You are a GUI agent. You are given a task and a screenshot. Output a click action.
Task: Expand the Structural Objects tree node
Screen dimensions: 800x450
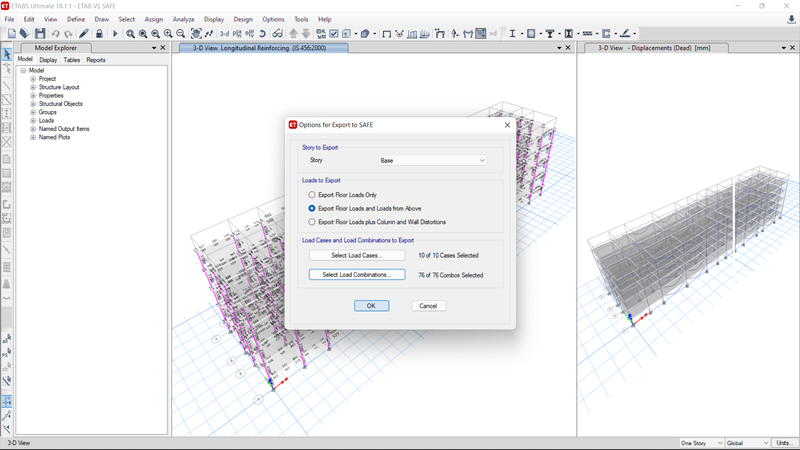[33, 104]
